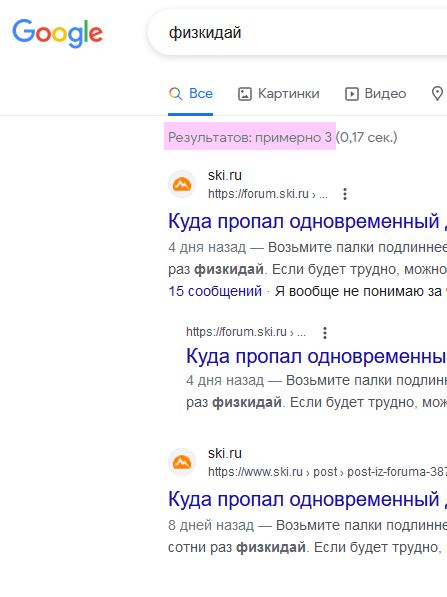Open three-dot menu of indented forum.ski.ru result
447x597 pixels.
tap(325, 333)
